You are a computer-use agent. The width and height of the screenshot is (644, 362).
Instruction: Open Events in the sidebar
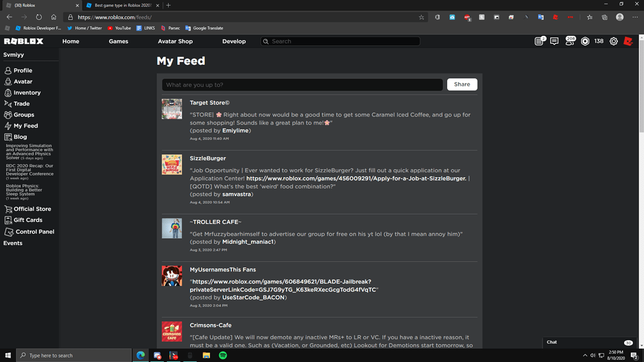pyautogui.click(x=12, y=243)
